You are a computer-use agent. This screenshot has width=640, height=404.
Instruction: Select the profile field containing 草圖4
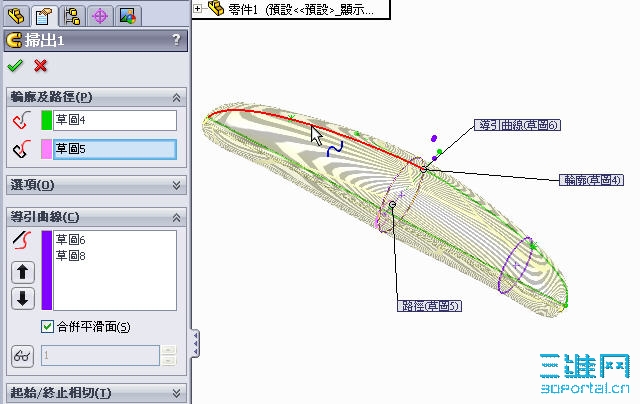pos(115,120)
